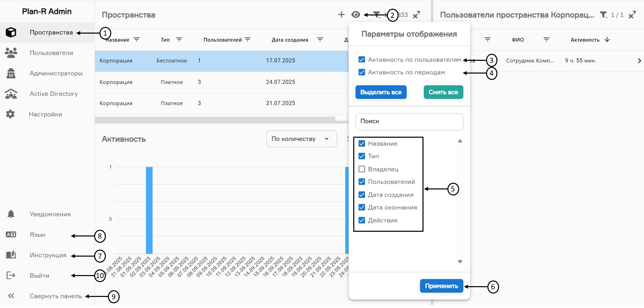Open the Администраторы section
Viewport: 644px width, 308px height.
click(x=56, y=73)
